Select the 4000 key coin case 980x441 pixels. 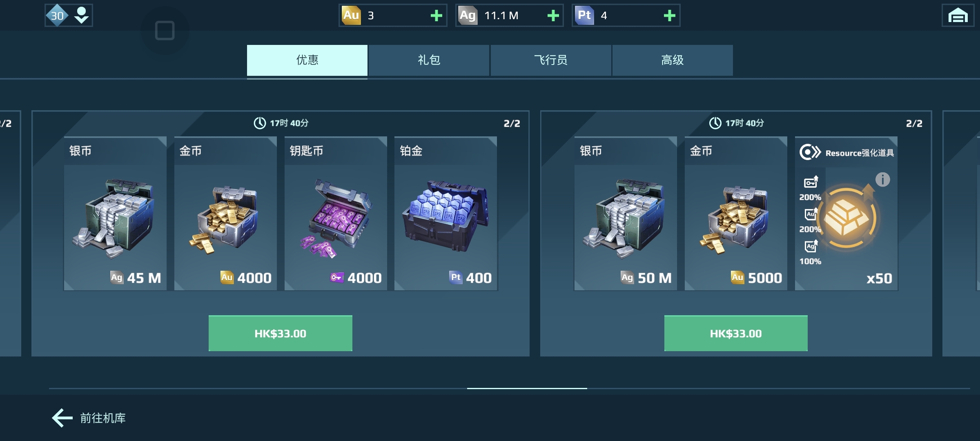336,214
